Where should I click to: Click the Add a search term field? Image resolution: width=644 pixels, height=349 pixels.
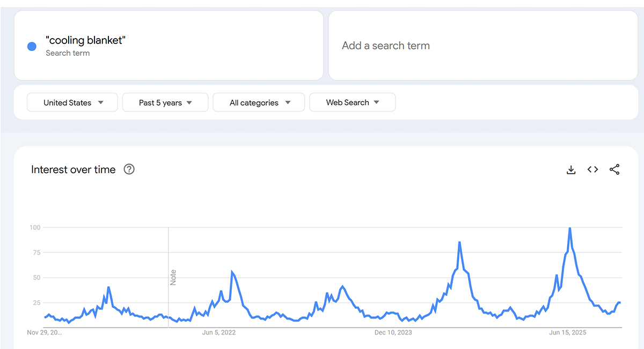(x=483, y=46)
